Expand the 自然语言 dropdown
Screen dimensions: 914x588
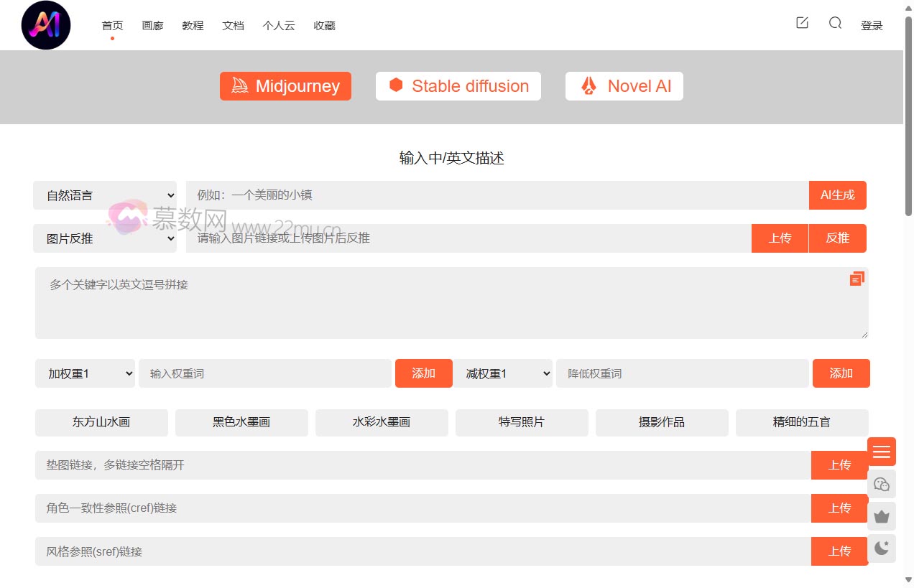pyautogui.click(x=105, y=195)
